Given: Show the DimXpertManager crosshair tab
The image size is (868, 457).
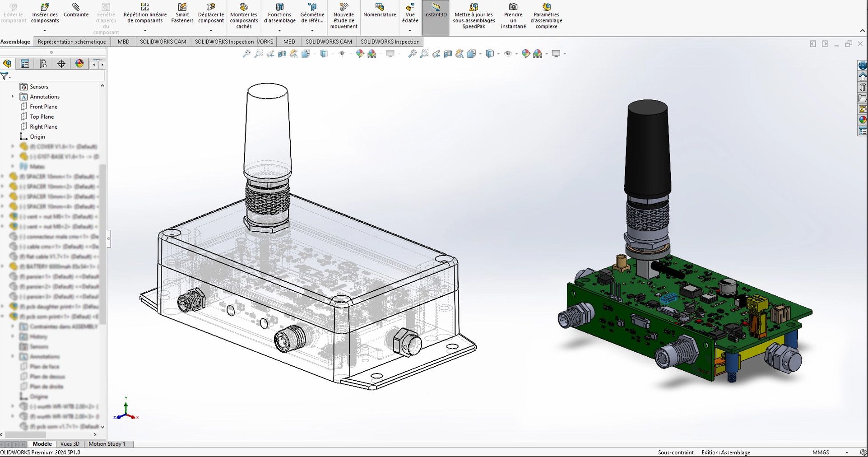Looking at the screenshot, I should tap(61, 64).
